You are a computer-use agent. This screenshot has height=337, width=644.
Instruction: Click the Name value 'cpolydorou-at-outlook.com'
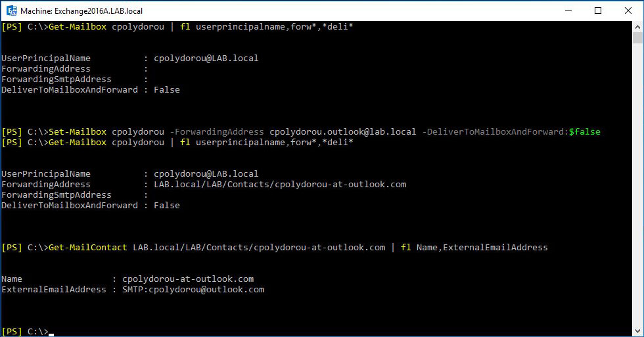click(x=188, y=279)
